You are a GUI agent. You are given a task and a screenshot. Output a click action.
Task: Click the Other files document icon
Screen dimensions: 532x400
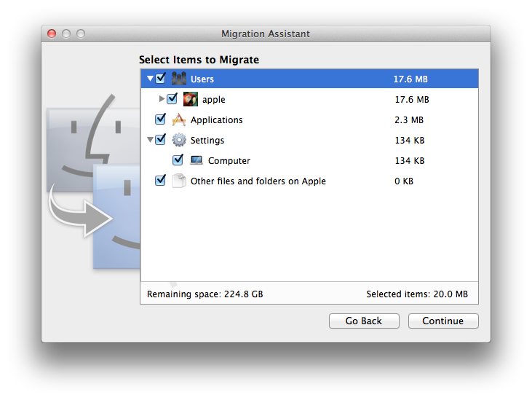tap(179, 181)
